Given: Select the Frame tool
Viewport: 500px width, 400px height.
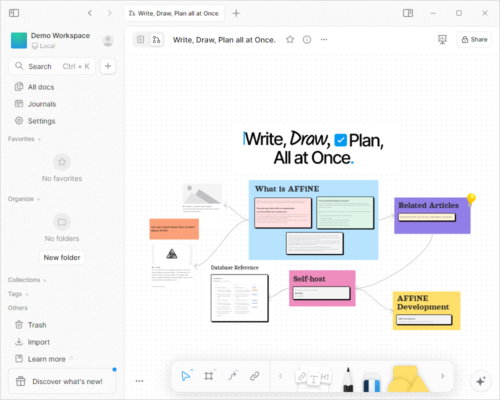Looking at the screenshot, I should coord(209,376).
